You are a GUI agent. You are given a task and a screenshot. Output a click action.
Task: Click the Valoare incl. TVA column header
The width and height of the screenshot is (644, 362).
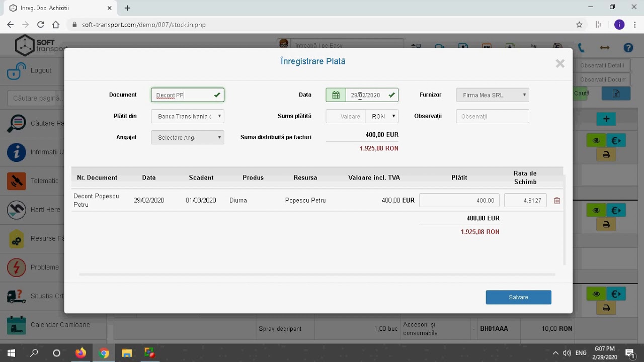coord(374,177)
